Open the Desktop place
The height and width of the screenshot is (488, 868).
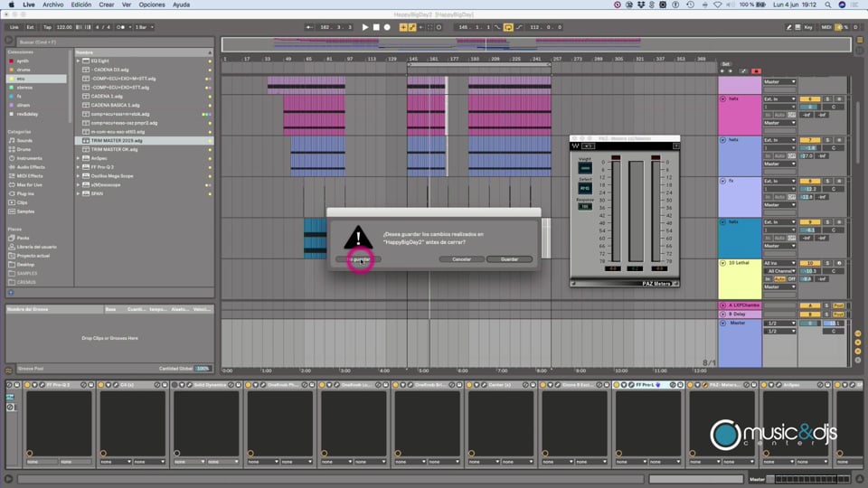[25, 265]
